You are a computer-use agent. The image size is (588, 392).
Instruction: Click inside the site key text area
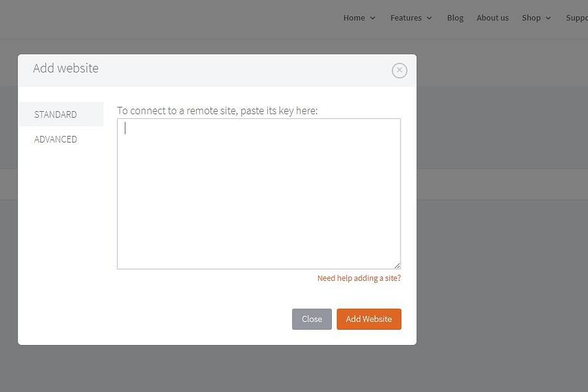[259, 193]
